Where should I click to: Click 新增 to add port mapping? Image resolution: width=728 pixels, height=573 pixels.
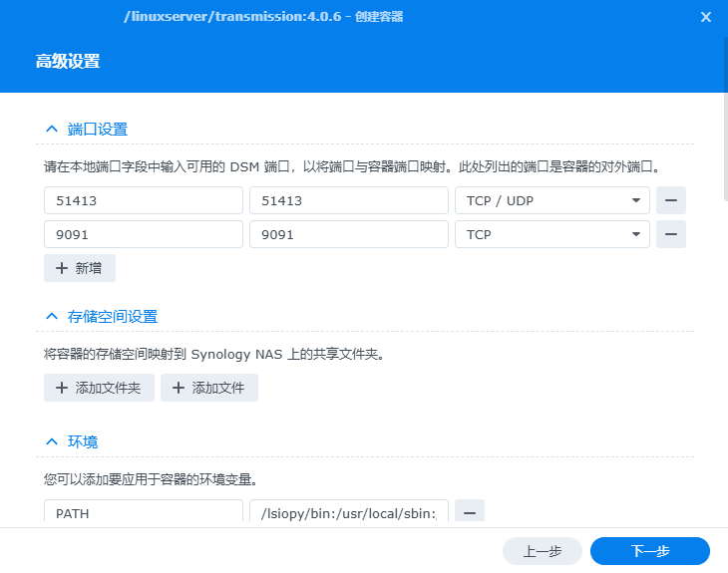(80, 268)
